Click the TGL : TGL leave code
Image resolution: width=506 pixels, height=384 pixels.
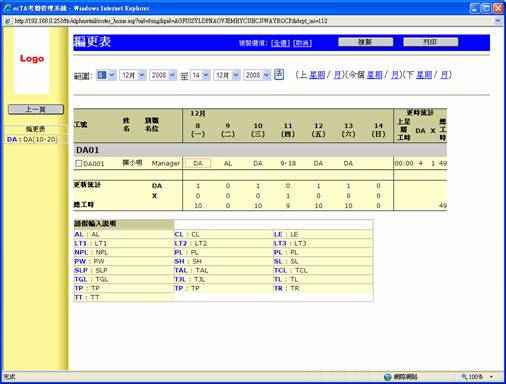click(x=91, y=279)
